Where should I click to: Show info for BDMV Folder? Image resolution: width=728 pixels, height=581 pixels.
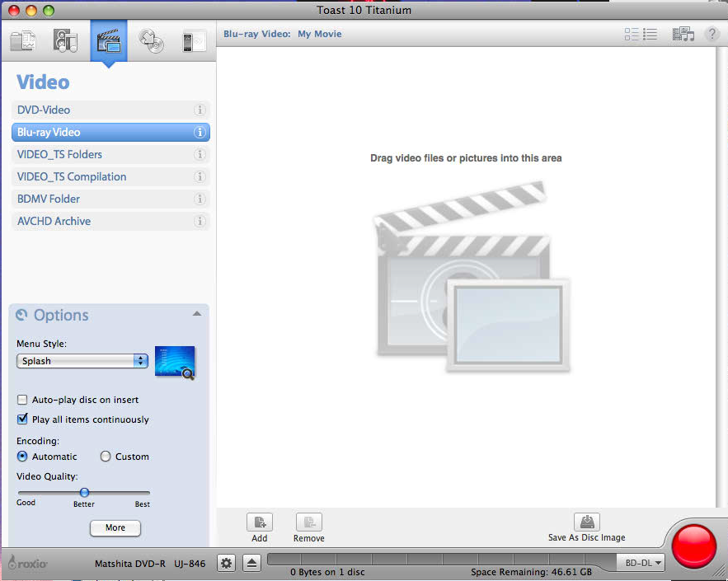point(200,199)
